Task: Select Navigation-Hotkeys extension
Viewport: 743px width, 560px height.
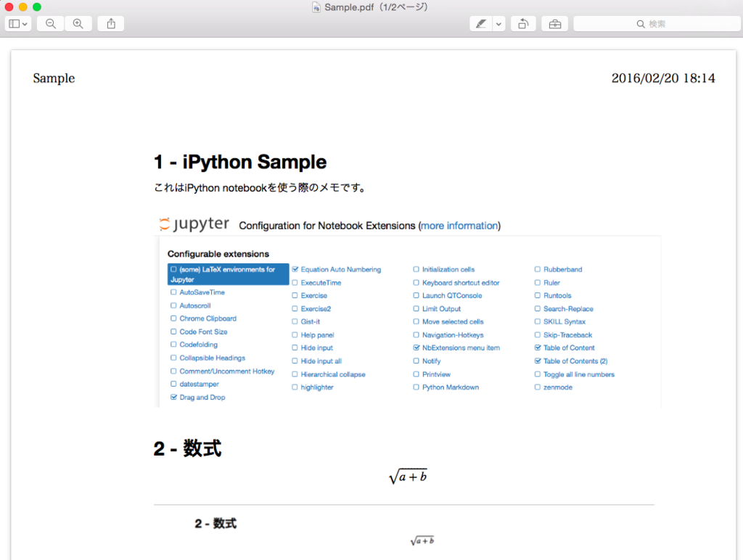Action: [x=453, y=334]
